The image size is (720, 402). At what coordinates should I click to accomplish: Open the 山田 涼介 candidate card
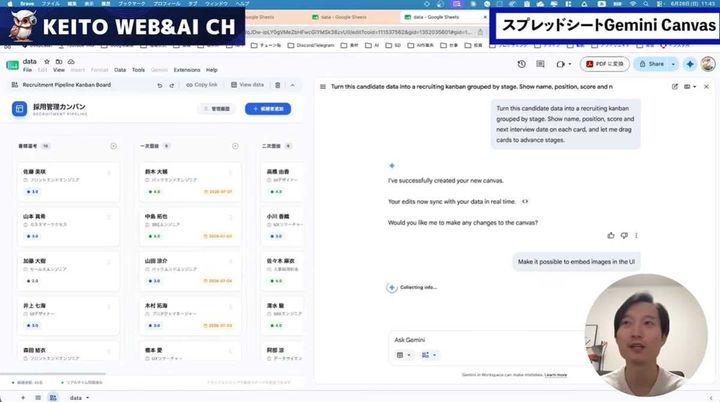pos(190,271)
